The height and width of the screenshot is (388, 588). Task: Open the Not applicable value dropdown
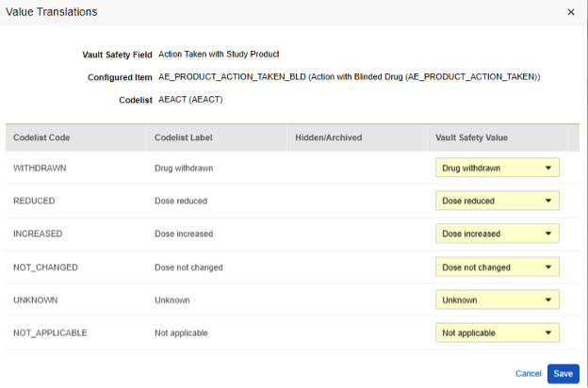pos(497,332)
